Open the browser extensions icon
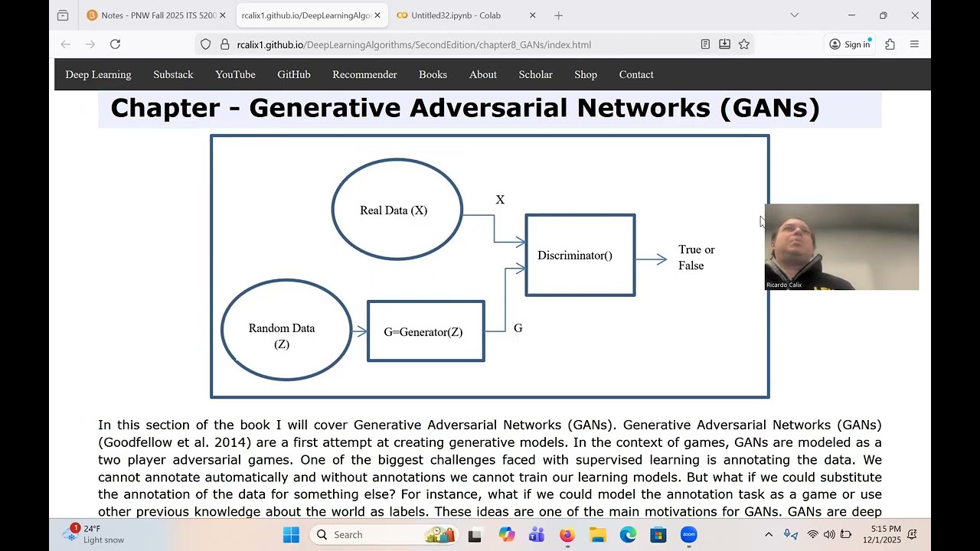This screenshot has width=980, height=551. click(x=890, y=44)
